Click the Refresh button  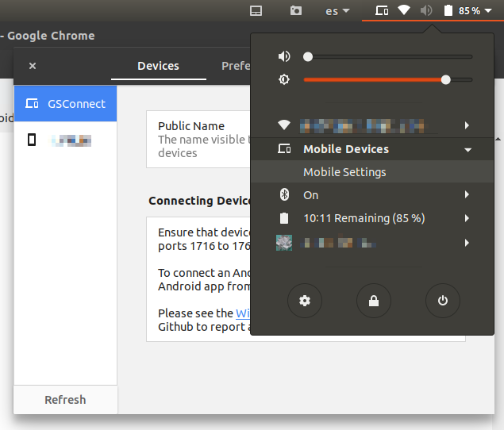pyautogui.click(x=66, y=400)
